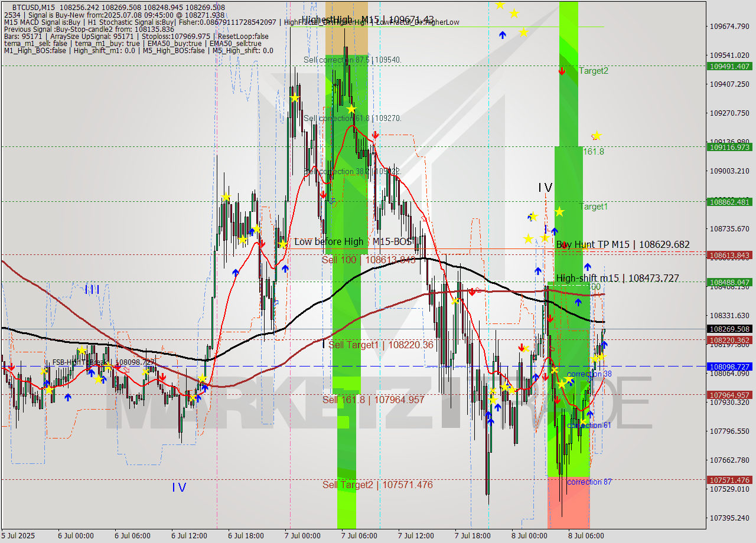
Task: Select the blue up arrow beside correction 38 label
Action: coord(571,382)
